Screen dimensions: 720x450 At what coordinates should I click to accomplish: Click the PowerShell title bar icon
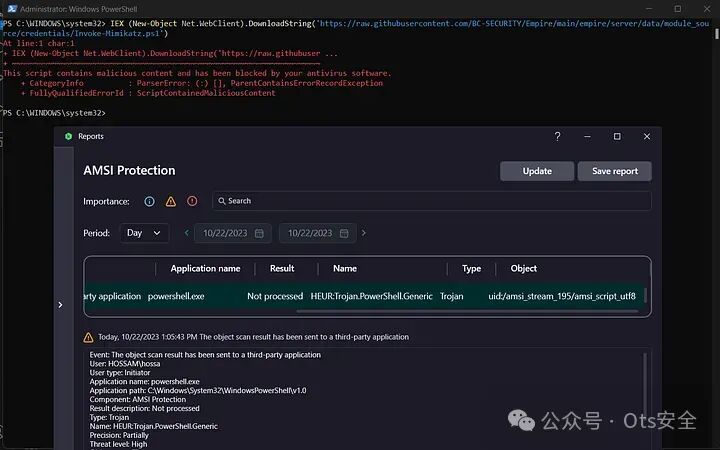click(x=12, y=9)
